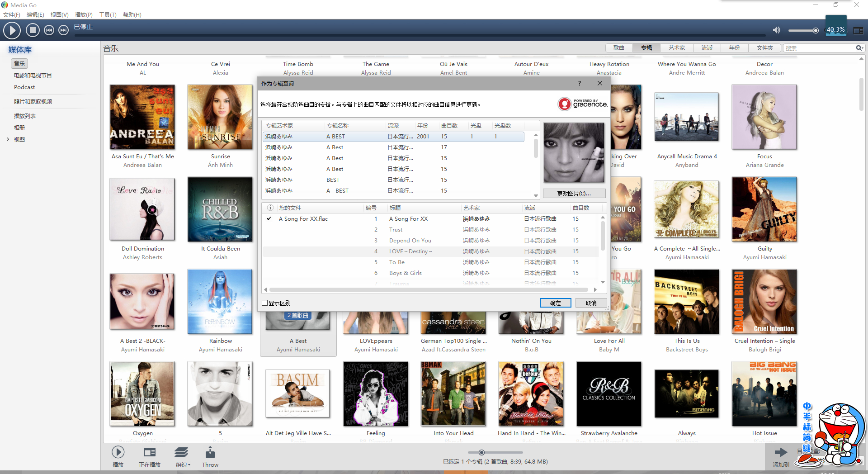Click the Gracenote logo
868x474 pixels.
tap(582, 104)
